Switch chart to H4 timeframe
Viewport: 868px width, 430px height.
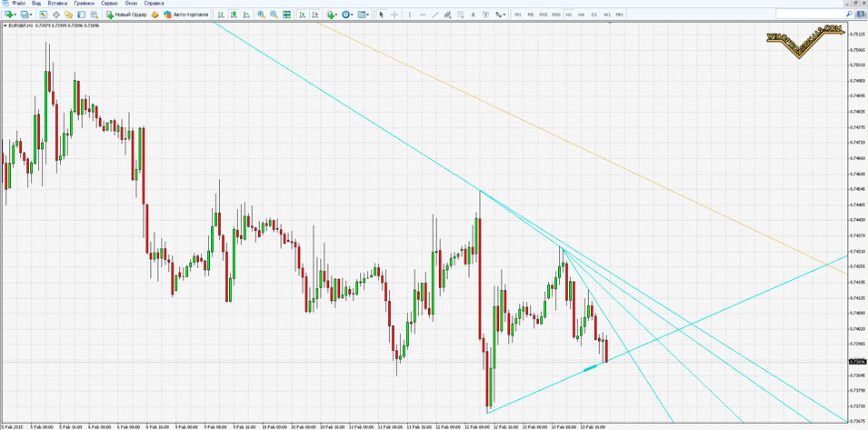coord(582,15)
